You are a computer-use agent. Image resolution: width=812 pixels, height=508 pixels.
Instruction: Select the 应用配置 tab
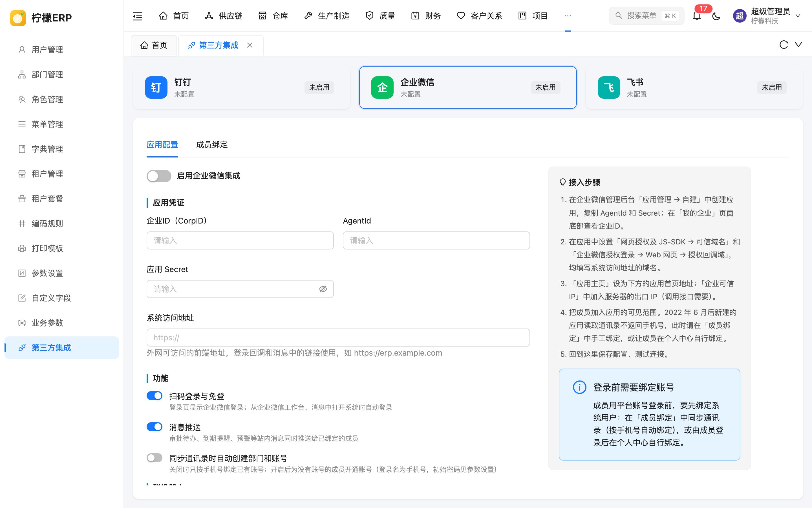(x=162, y=145)
